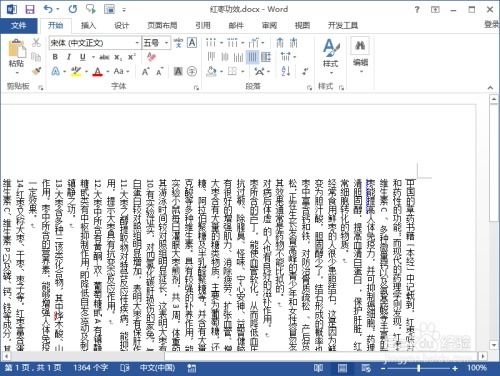
Task: Switch to print layout view
Action: pos(342,368)
